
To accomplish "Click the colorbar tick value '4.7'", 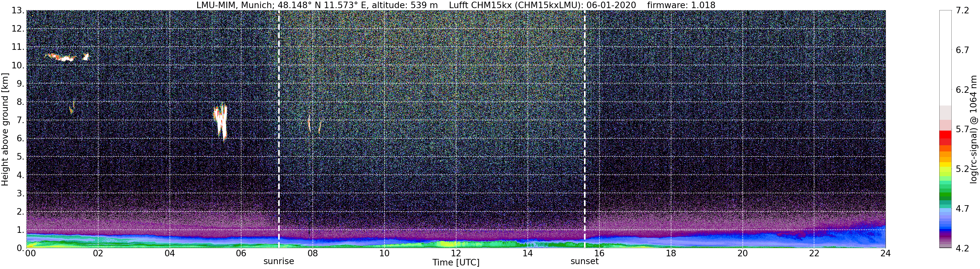I will coord(962,208).
